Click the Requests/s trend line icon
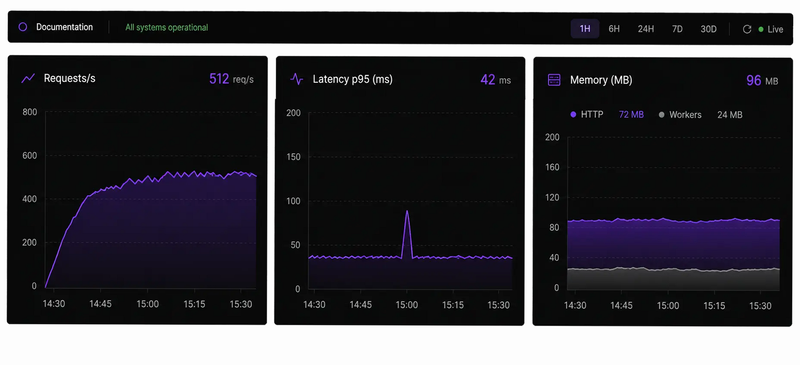This screenshot has height=365, width=800. 28,79
